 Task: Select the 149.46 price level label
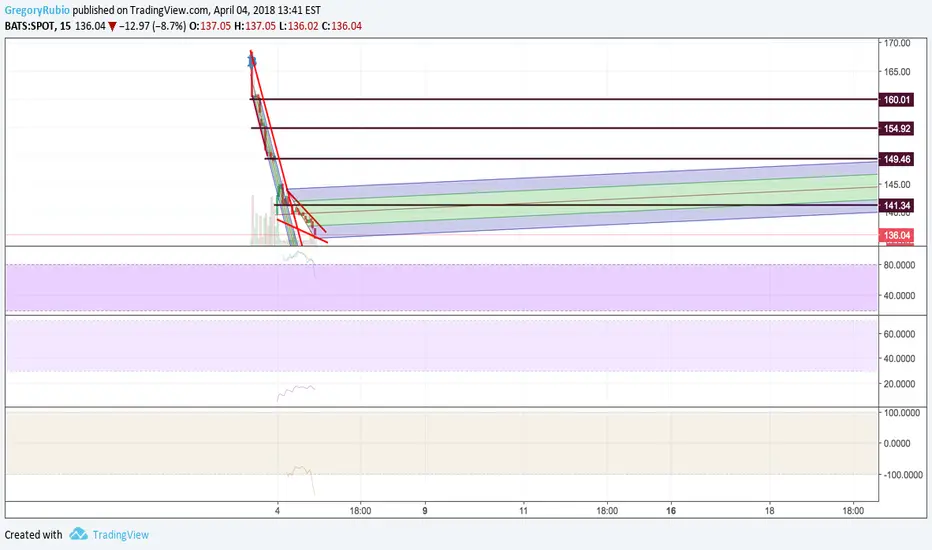[x=896, y=159]
